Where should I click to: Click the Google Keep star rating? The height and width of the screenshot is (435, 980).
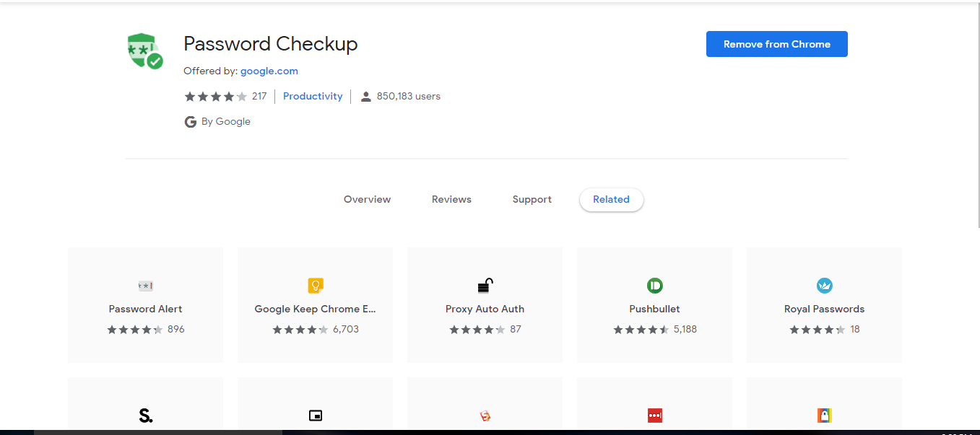(300, 330)
